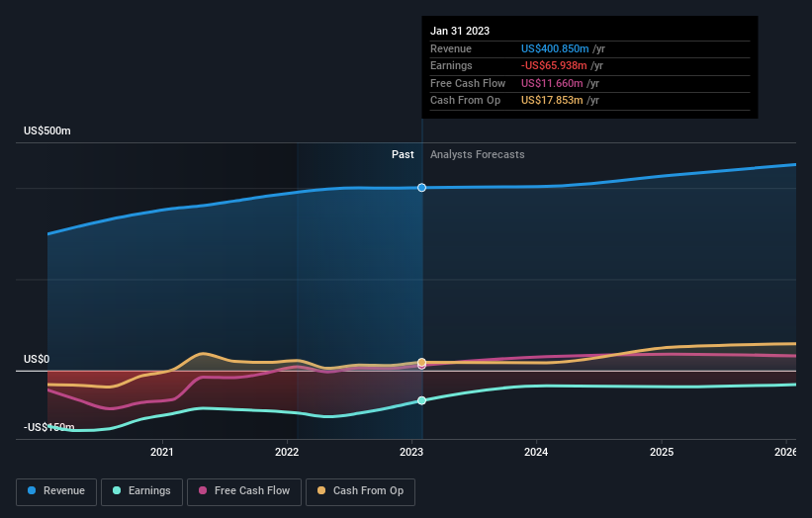Click the Revenue value US$400.850m in tooltip
The width and height of the screenshot is (812, 518).
pyautogui.click(x=555, y=48)
